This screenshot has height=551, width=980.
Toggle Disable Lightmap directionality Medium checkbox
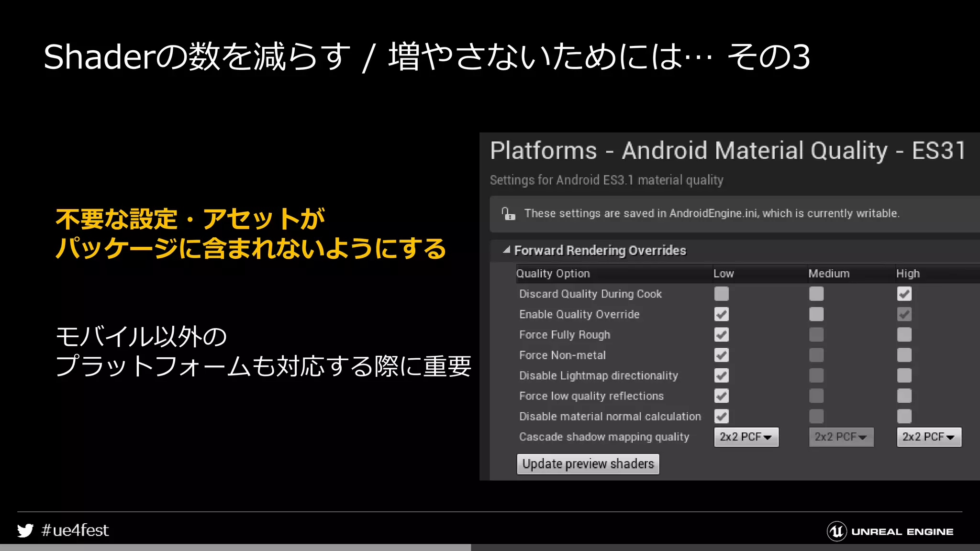[x=816, y=375]
